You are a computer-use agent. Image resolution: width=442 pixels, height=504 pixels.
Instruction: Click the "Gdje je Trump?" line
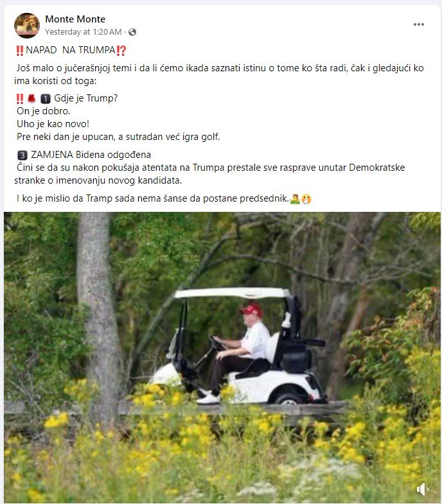tap(86, 98)
